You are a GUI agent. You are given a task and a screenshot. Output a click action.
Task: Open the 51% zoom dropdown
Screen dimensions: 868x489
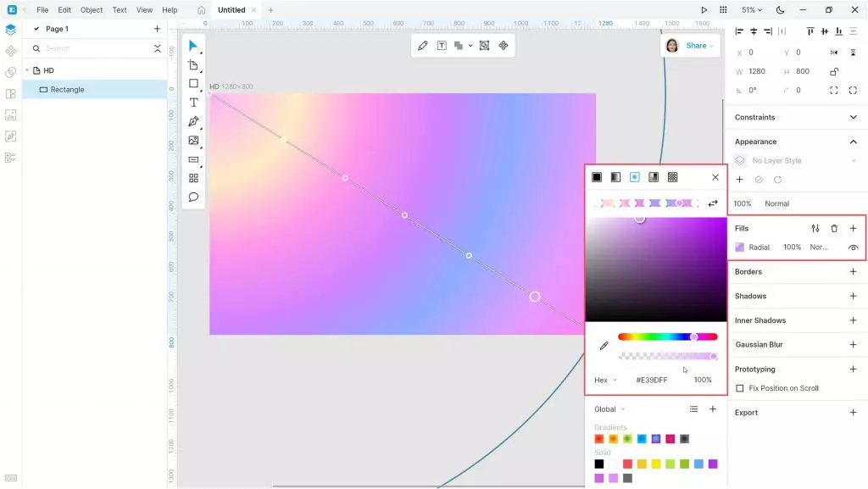(x=752, y=10)
